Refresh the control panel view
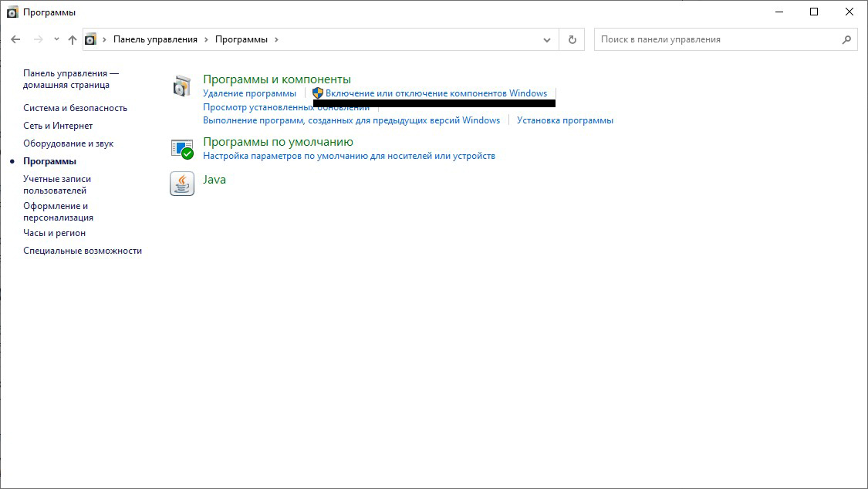 (572, 39)
